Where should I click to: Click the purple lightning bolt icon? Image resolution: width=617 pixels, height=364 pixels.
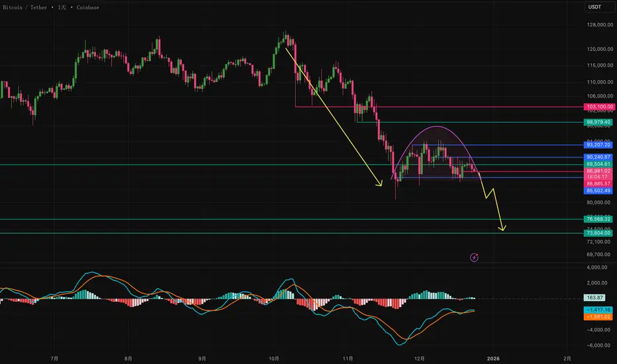[474, 257]
